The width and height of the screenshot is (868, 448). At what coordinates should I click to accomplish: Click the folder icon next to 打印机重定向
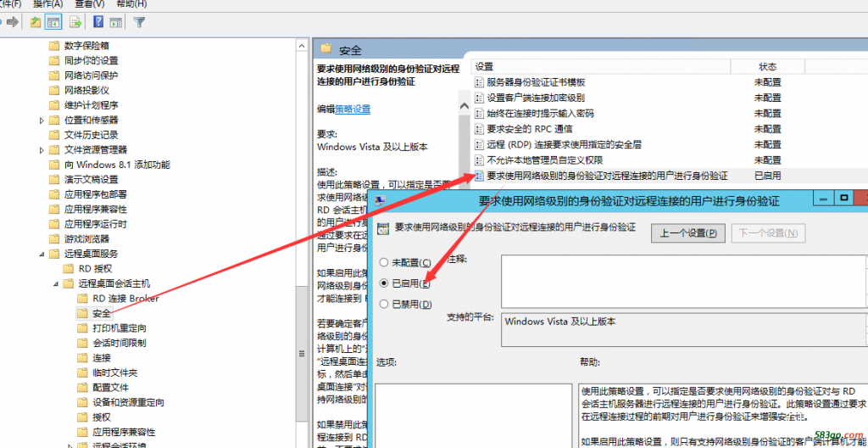(x=82, y=328)
